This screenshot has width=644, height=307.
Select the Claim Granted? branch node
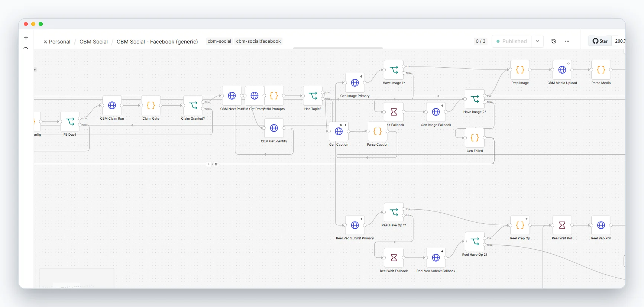[x=193, y=106]
